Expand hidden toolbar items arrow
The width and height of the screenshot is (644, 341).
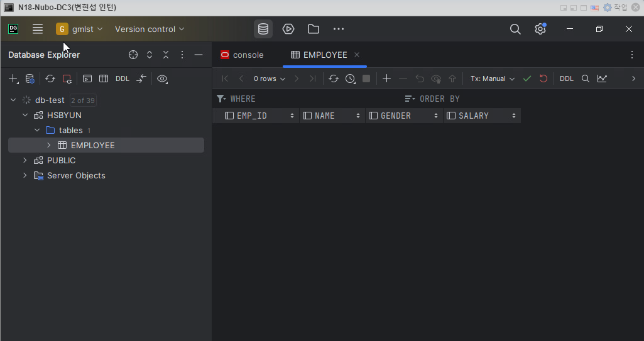[633, 78]
